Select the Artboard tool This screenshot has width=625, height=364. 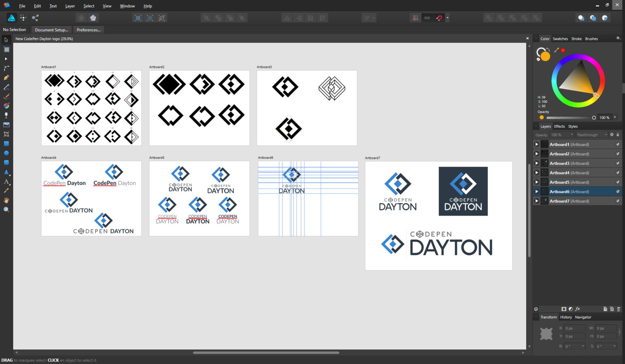[x=6, y=49]
